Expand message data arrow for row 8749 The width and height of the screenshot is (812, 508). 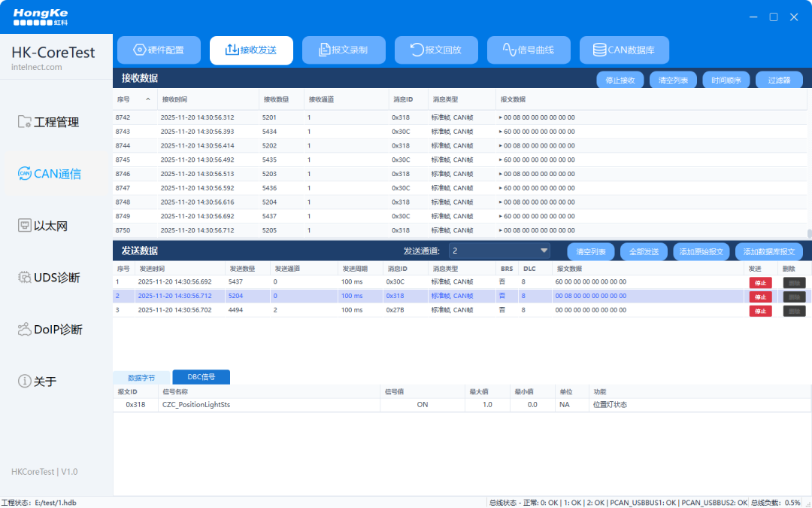[501, 216]
